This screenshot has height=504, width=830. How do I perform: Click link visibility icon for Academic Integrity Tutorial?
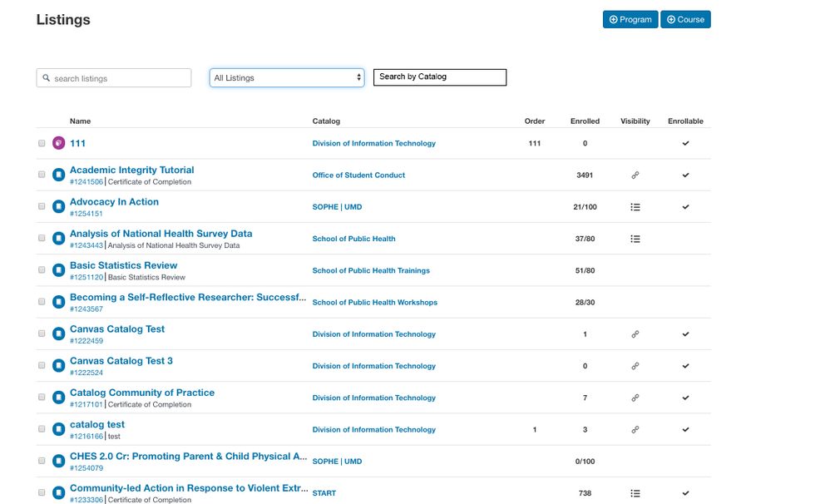pyautogui.click(x=635, y=175)
